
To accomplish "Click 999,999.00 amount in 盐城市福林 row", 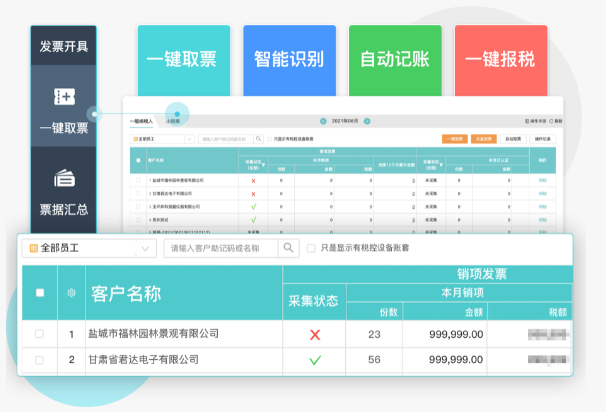I will point(456,334).
